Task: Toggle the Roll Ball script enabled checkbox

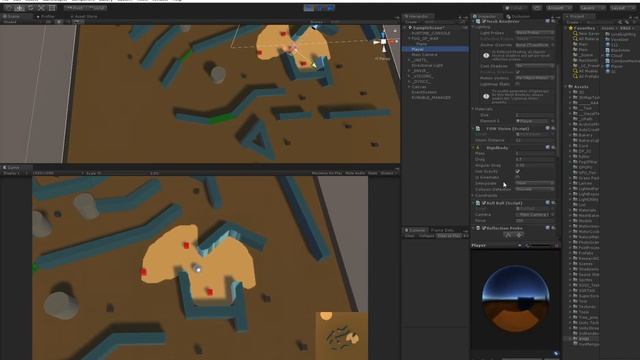Action: tap(484, 203)
